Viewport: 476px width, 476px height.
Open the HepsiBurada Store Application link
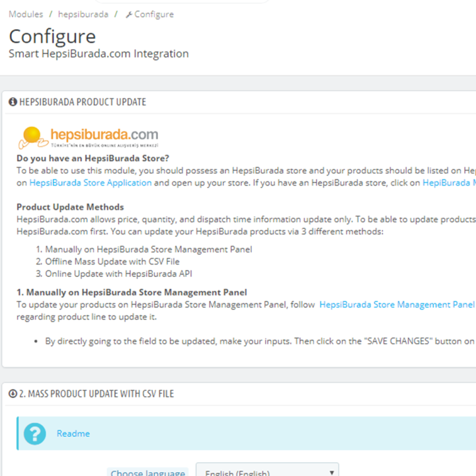pos(91,182)
